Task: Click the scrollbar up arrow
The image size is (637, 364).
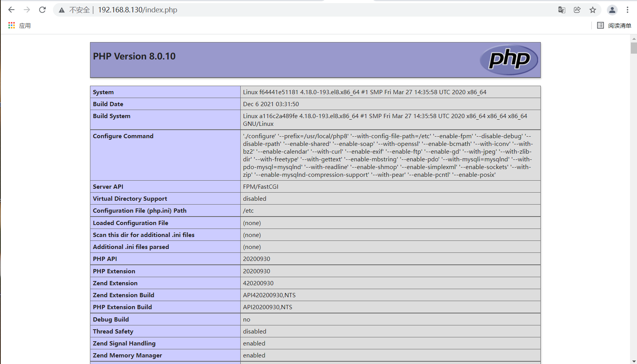Action: [x=634, y=39]
